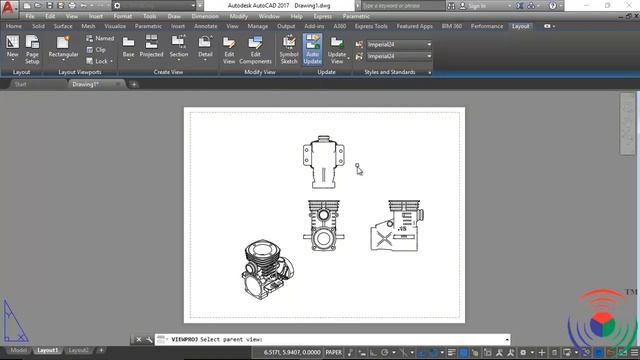The height and width of the screenshot is (360, 640).
Task: Click the Edit Components tool
Action: pos(255,49)
